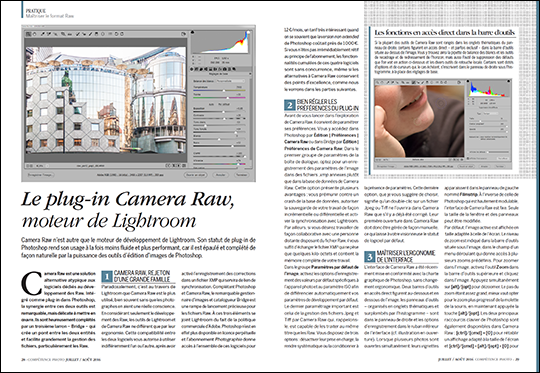Rotate image clockwise in building screenshot toolbar

pos(122,34)
